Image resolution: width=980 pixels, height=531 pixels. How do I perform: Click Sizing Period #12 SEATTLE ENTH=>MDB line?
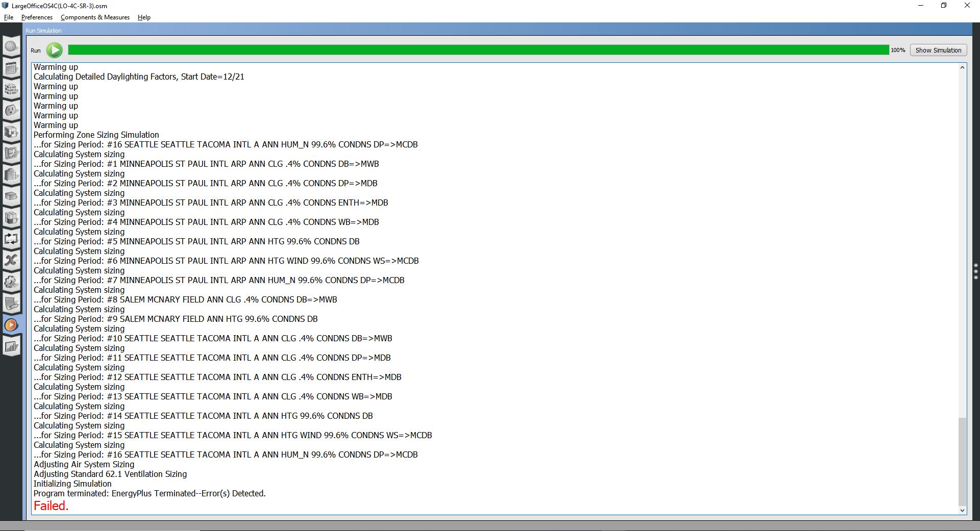(x=217, y=377)
